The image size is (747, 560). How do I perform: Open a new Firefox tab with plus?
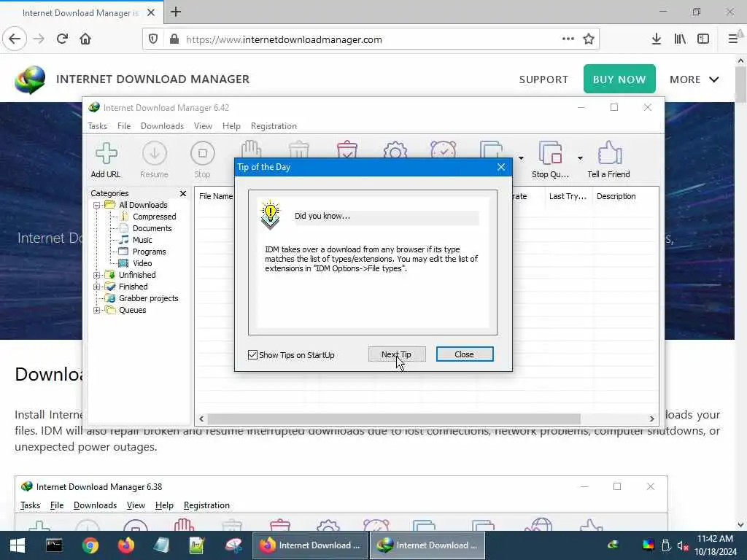[x=176, y=12]
